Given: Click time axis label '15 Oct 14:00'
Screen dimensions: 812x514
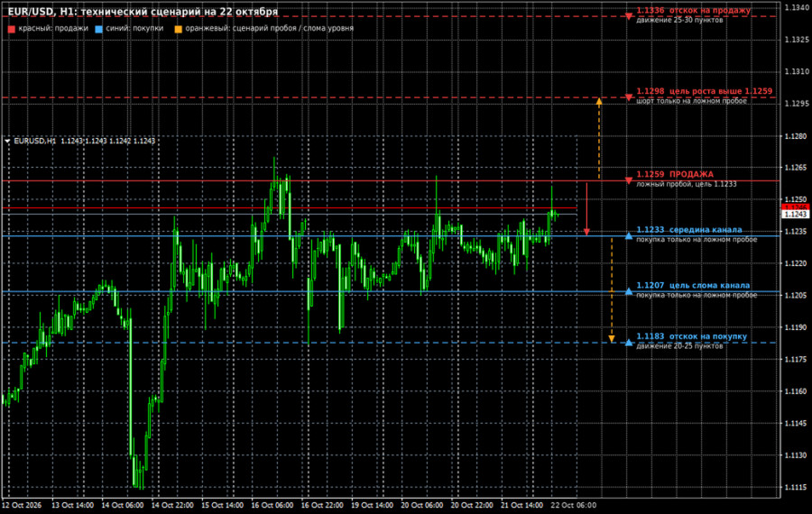Looking at the screenshot, I should click(x=222, y=505).
